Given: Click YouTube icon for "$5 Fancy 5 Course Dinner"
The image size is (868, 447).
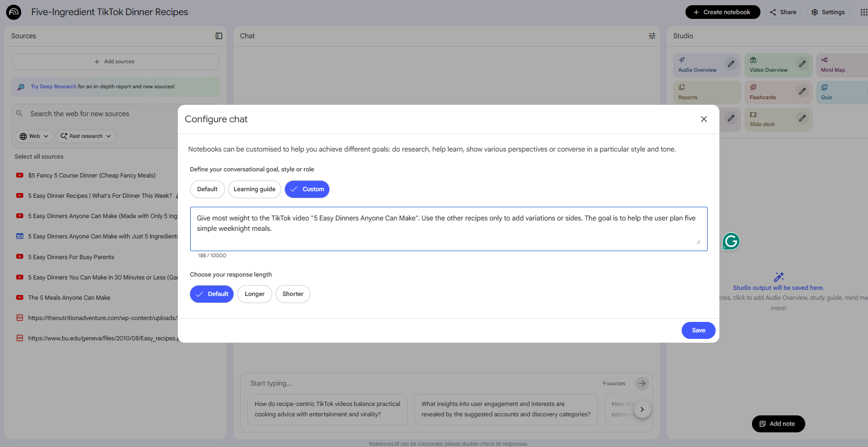Looking at the screenshot, I should click(x=20, y=175).
